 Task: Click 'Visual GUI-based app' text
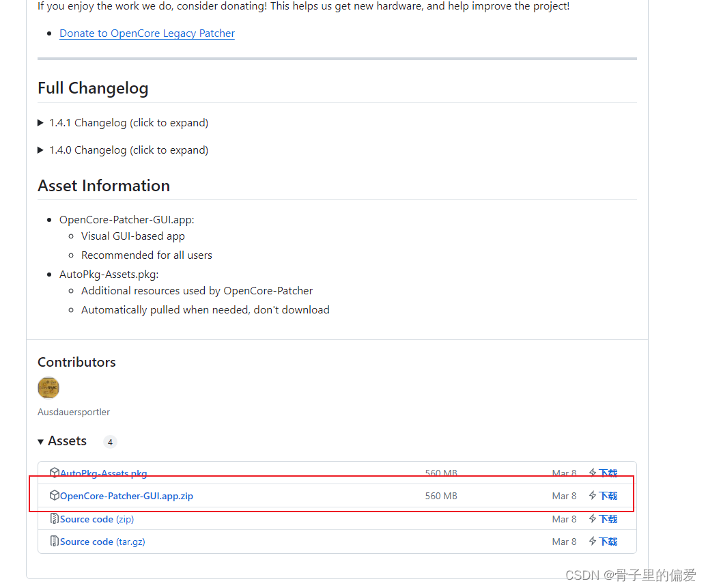click(133, 236)
